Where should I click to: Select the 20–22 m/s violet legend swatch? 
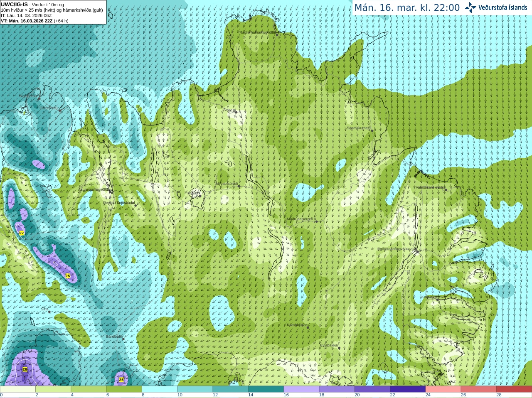click(372, 389)
